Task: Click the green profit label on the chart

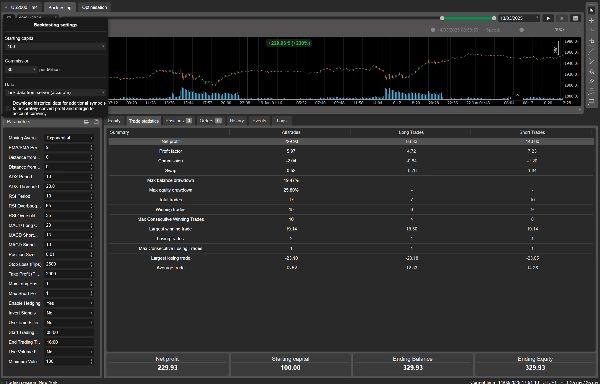Action: (289, 43)
